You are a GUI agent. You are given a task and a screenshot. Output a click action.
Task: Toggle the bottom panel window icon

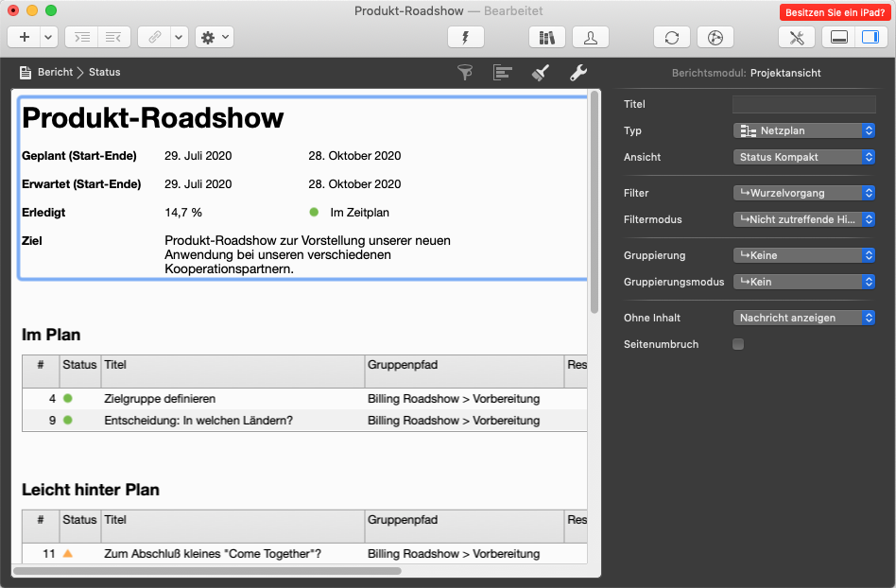point(837,37)
